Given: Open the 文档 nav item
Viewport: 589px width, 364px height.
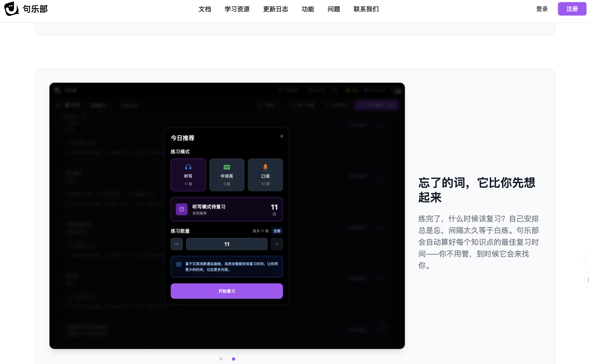Looking at the screenshot, I should 205,9.
